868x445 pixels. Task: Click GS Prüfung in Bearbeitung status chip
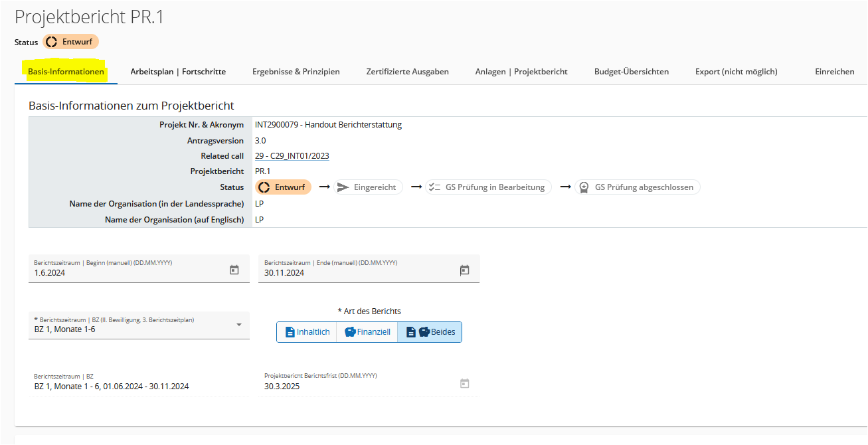point(488,187)
